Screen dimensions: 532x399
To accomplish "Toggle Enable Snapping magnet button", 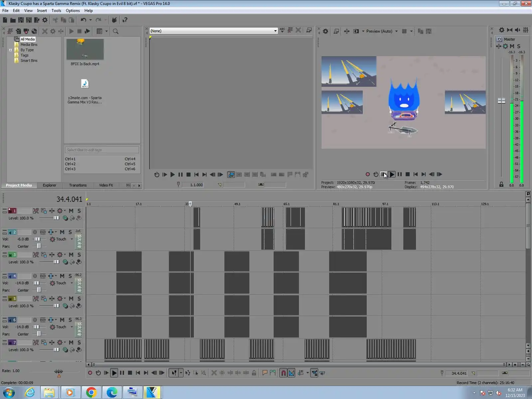I will click(x=283, y=373).
